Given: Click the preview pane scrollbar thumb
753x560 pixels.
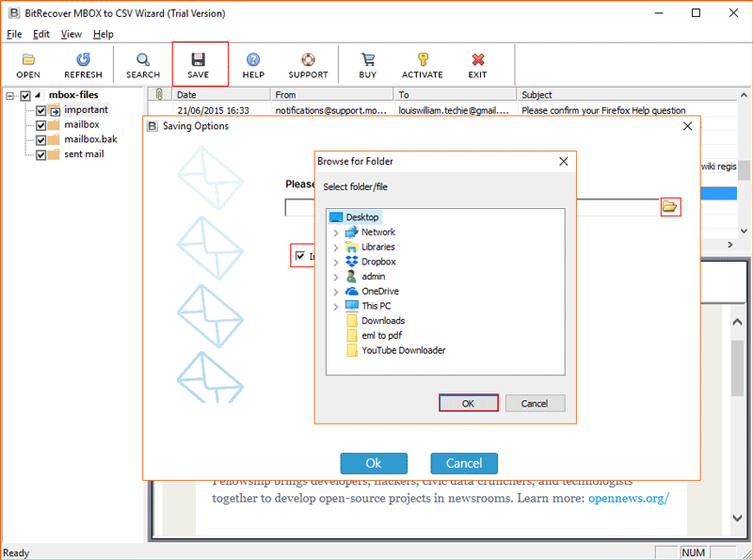Looking at the screenshot, I should coord(737,368).
